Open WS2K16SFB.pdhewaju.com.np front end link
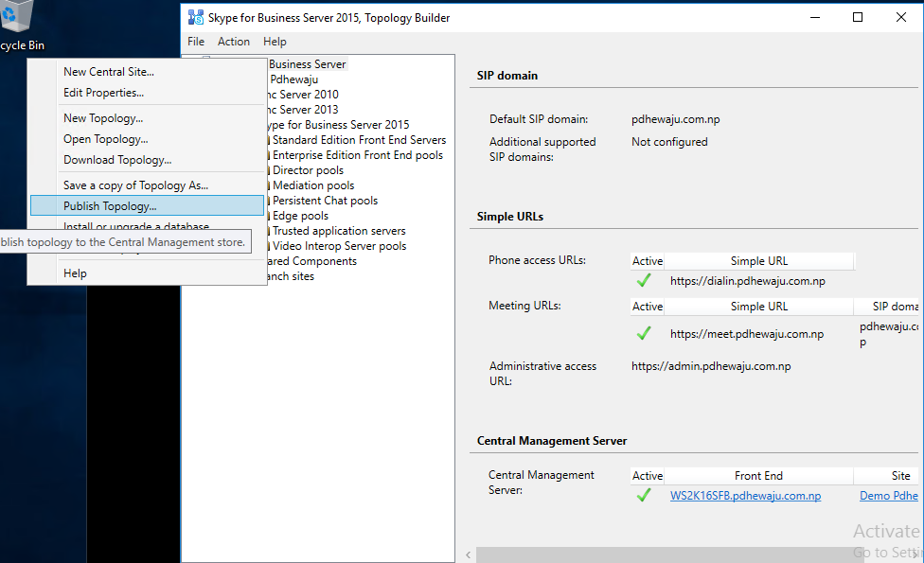 tap(745, 496)
